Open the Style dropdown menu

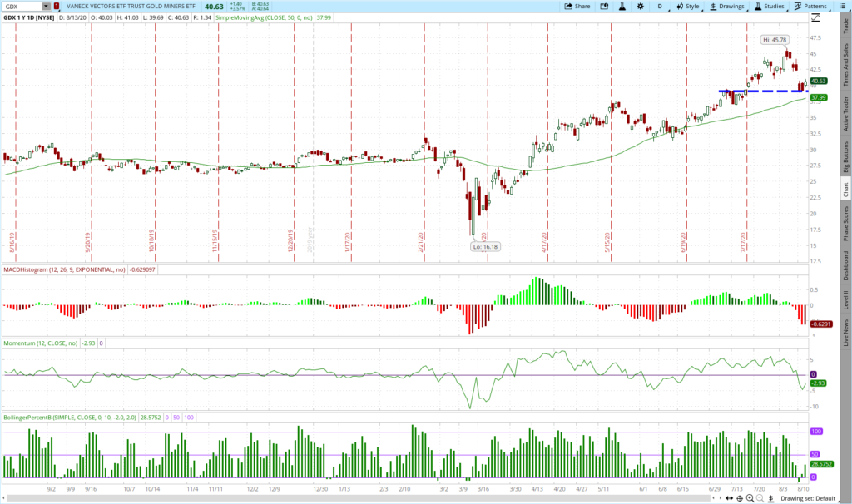click(x=688, y=7)
